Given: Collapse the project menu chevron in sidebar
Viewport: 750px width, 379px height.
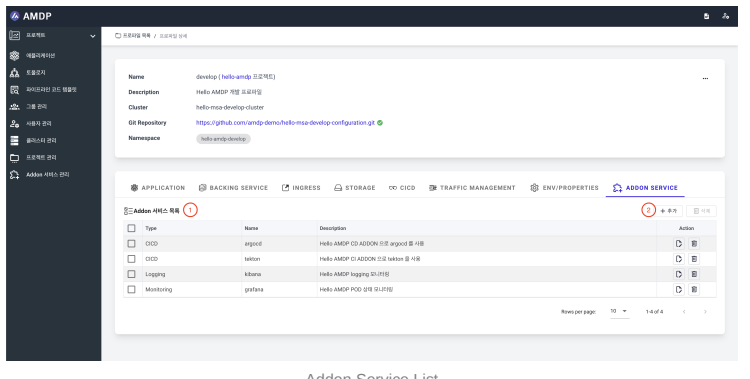Looking at the screenshot, I should point(93,36).
